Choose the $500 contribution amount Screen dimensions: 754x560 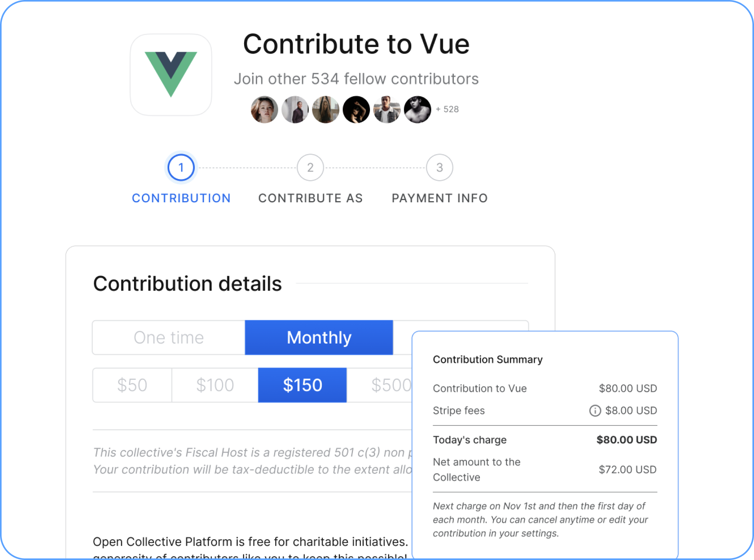click(x=390, y=385)
